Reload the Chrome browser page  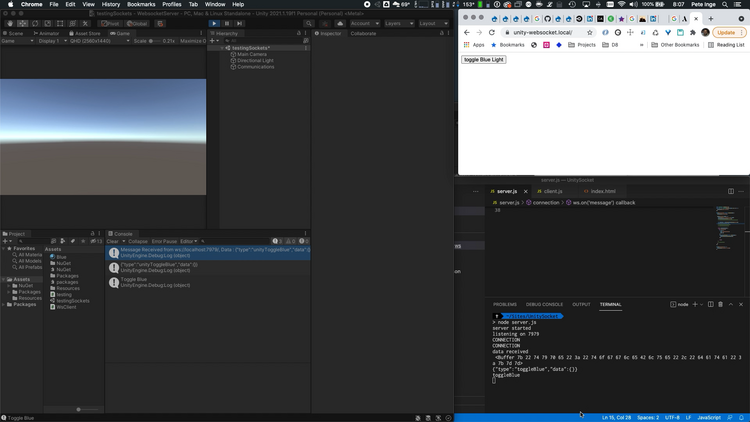(492, 32)
